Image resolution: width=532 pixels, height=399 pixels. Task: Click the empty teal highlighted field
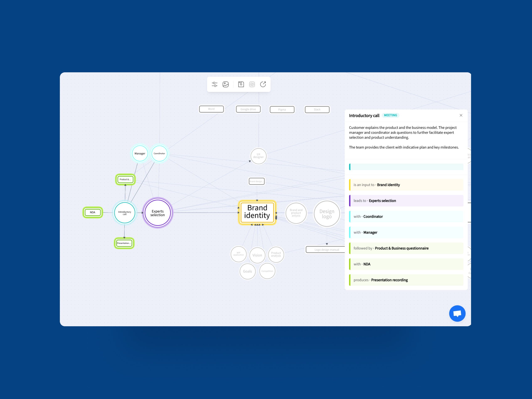406,167
